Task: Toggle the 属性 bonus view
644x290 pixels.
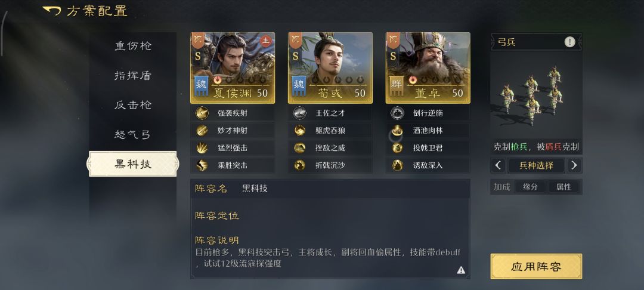Action: coord(563,187)
